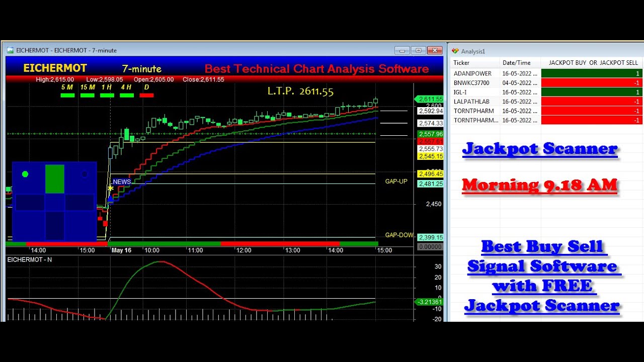Click the red signal cell for LALPATHLAB
The image size is (644, 362).
[592, 102]
